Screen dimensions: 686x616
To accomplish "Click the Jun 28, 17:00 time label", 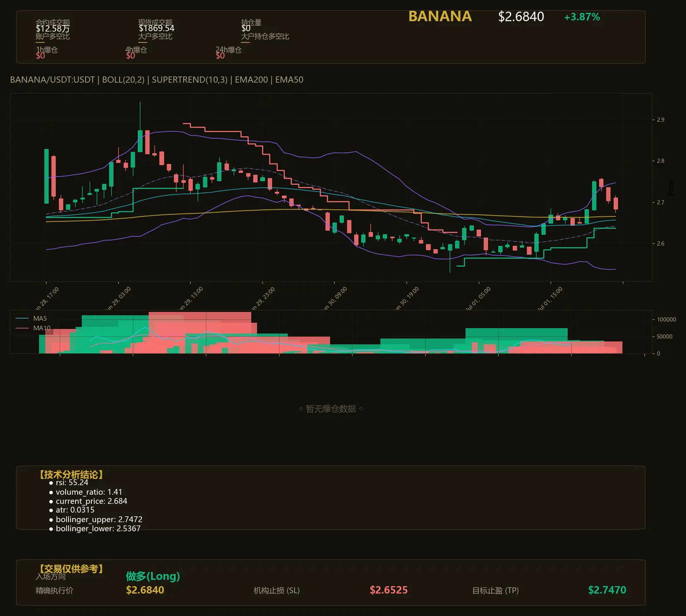I will (47, 299).
